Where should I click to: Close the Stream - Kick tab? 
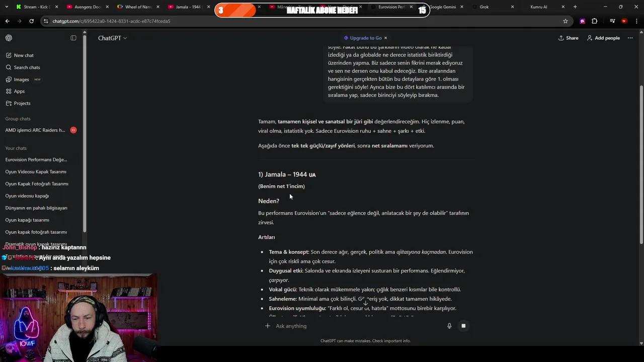tap(56, 7)
